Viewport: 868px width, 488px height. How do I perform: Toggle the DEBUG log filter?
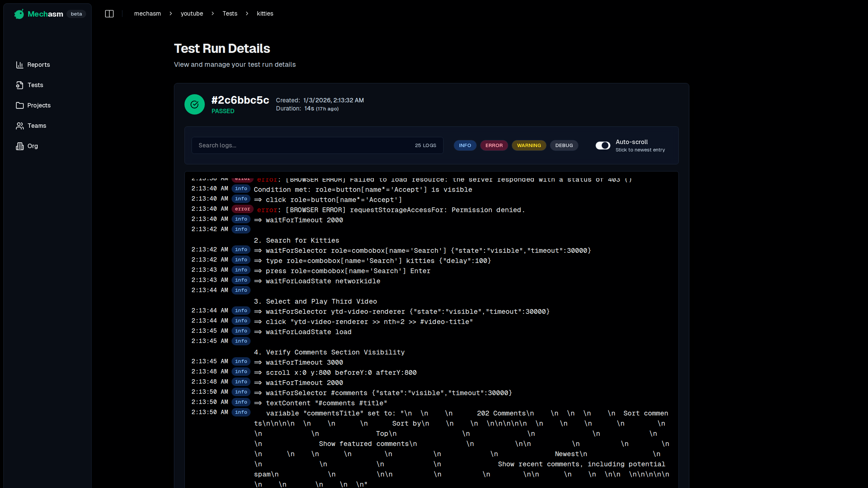(564, 145)
